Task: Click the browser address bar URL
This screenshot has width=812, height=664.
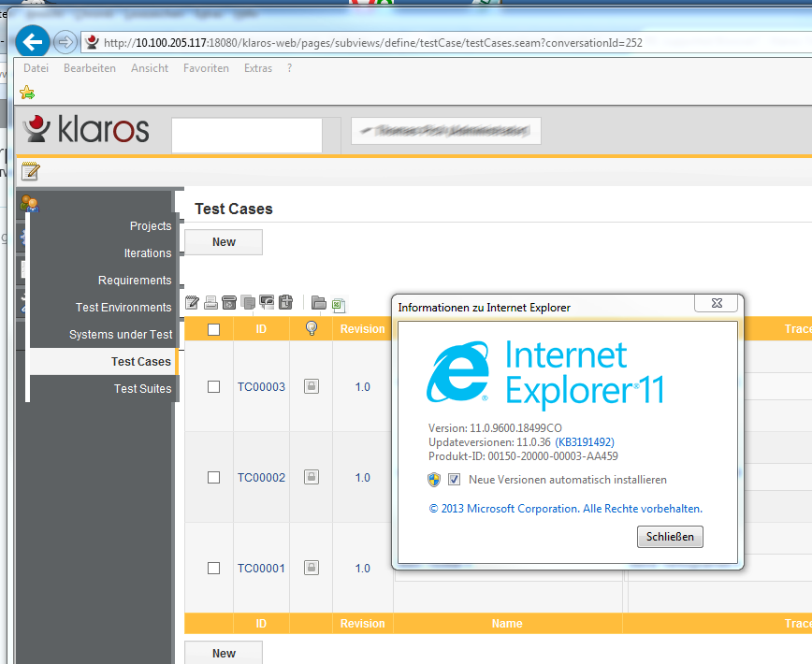Action: click(372, 42)
